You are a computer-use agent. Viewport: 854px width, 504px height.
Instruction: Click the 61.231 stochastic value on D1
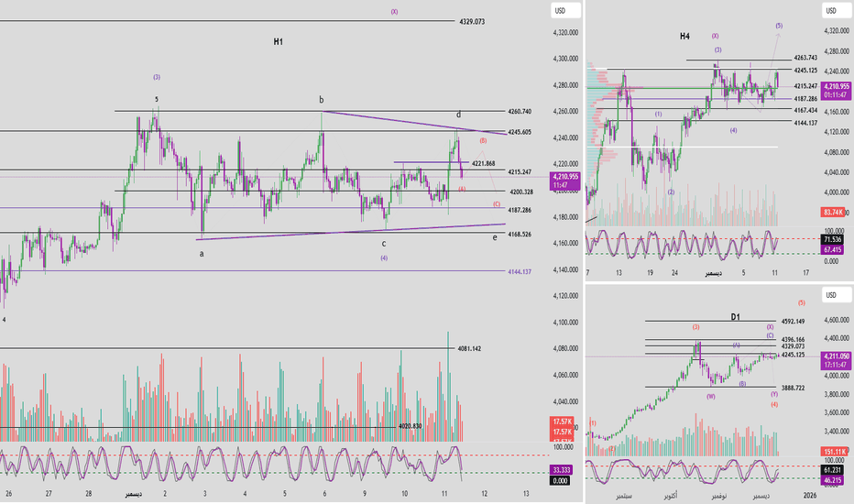tap(833, 470)
